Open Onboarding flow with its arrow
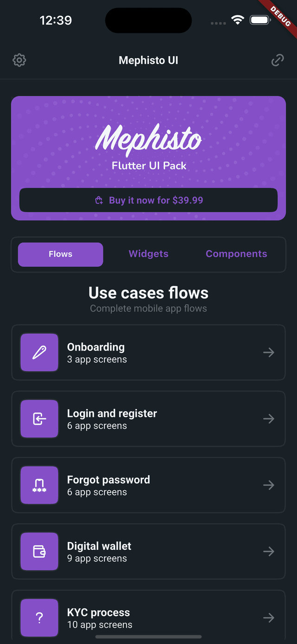Viewport: 297px width, 644px height. [x=269, y=352]
